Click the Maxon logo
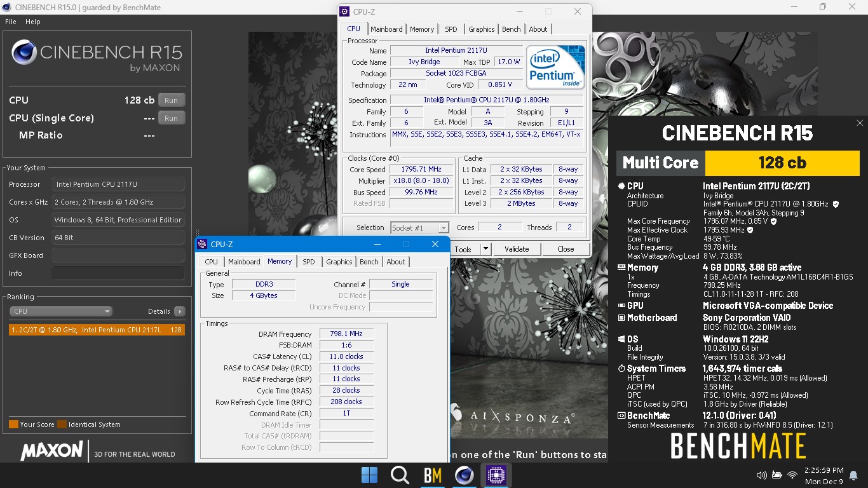The width and height of the screenshot is (868, 488). [x=51, y=451]
